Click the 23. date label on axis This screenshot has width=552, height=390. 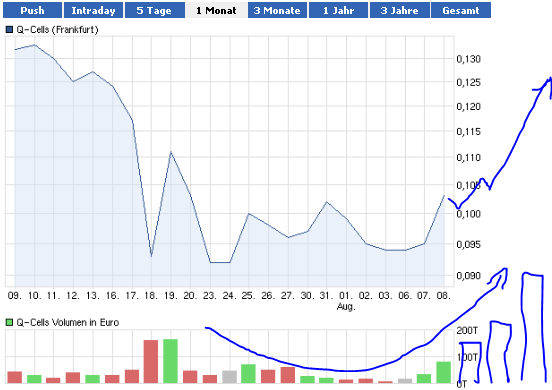[210, 295]
